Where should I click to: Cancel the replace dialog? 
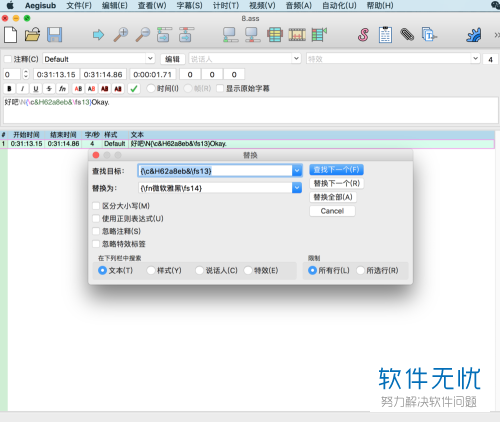pyautogui.click(x=332, y=211)
